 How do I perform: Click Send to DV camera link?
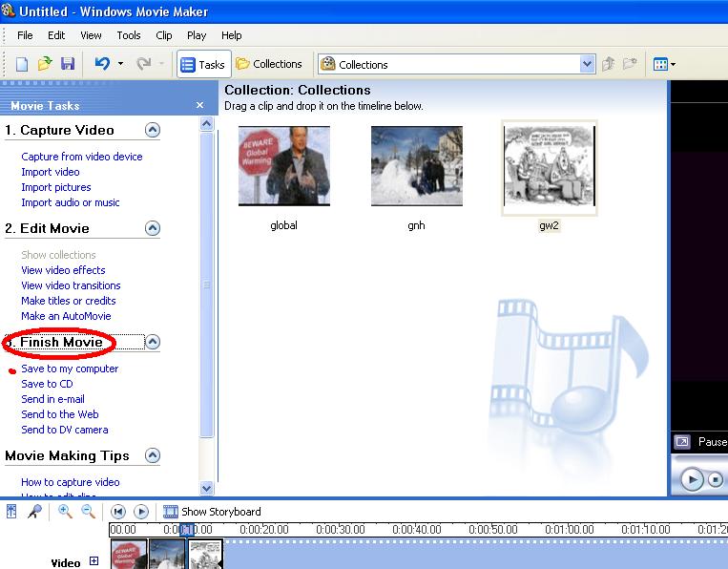tap(65, 430)
